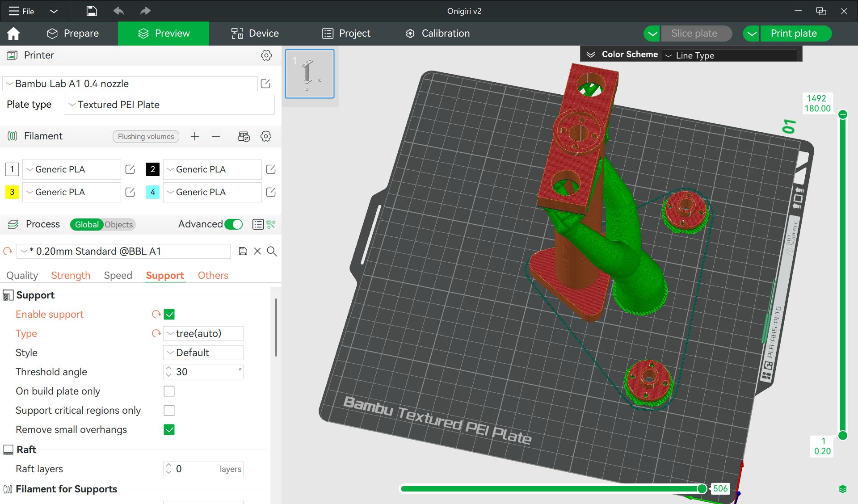
Task: Edit the Bambu Lab A1 printer preset
Action: pos(265,84)
